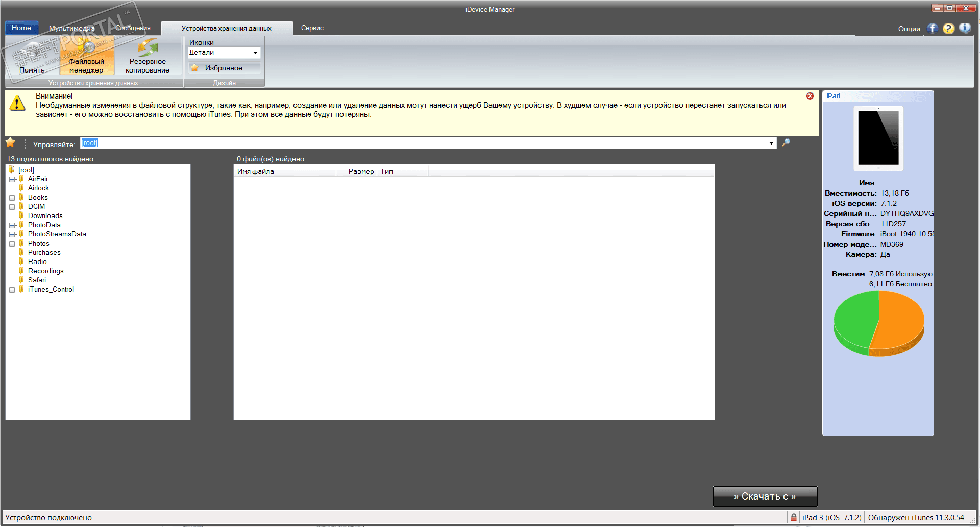
Task: Expand the DCIM folder node
Action: coord(12,207)
